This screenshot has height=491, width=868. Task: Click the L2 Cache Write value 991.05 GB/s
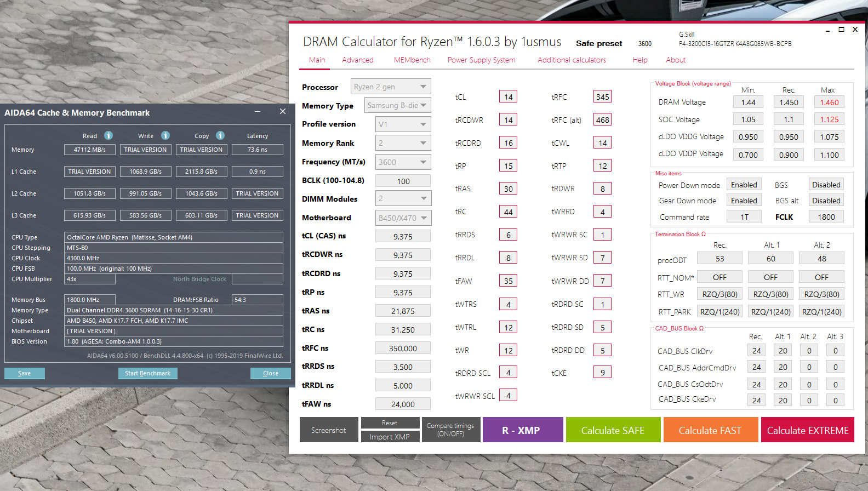click(x=146, y=193)
